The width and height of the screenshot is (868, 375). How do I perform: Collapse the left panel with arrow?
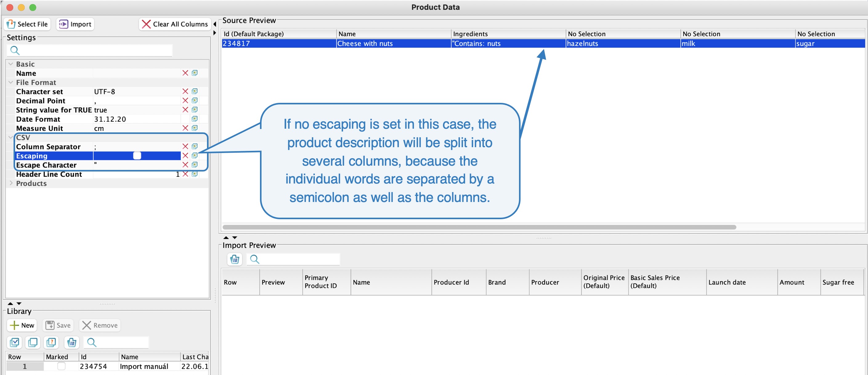pos(215,24)
